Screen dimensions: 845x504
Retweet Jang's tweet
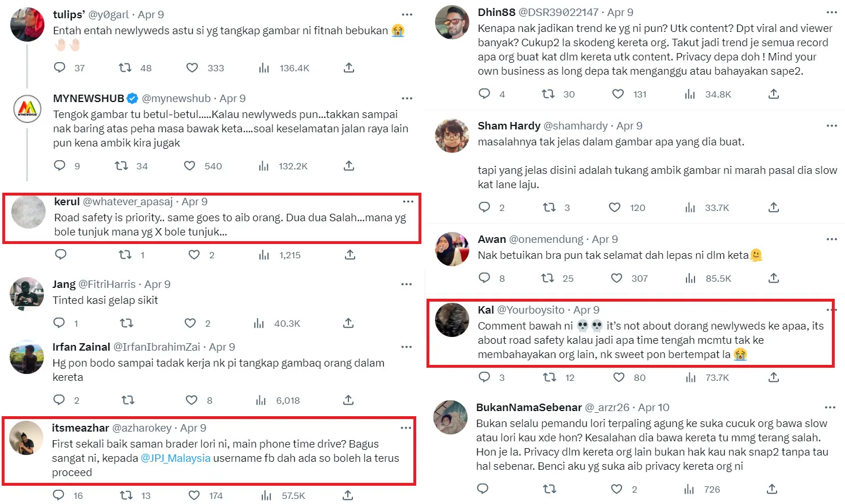coord(127,323)
